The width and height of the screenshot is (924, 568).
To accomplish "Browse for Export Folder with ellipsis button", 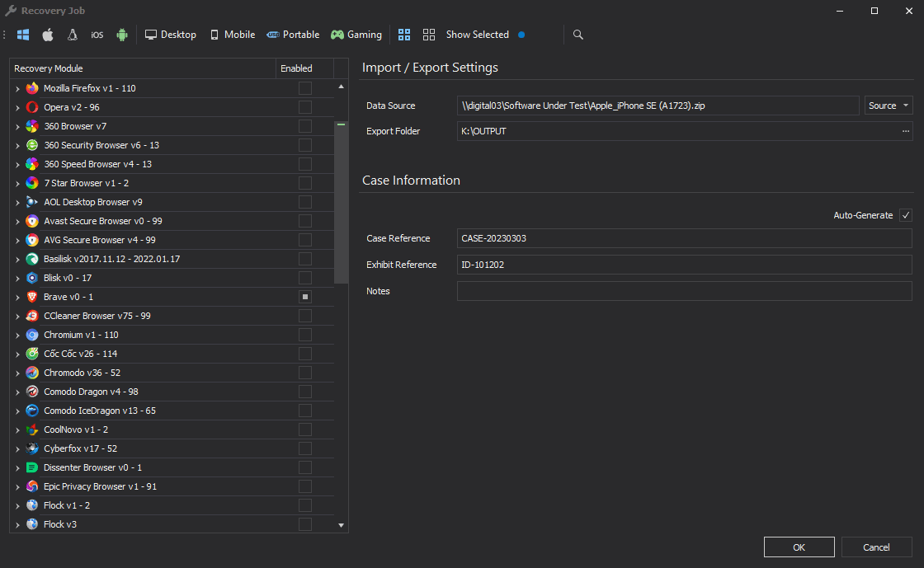I will 906,131.
